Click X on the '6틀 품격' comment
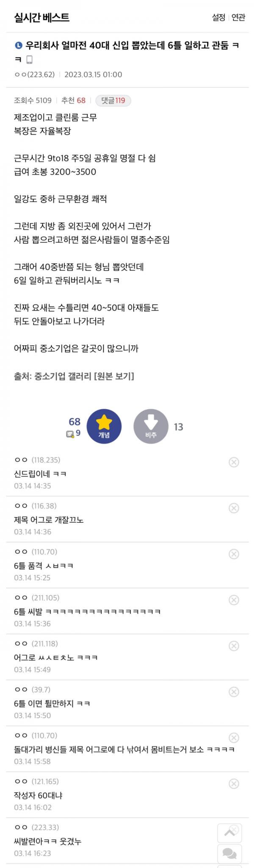The height and width of the screenshot is (868, 254). [234, 554]
